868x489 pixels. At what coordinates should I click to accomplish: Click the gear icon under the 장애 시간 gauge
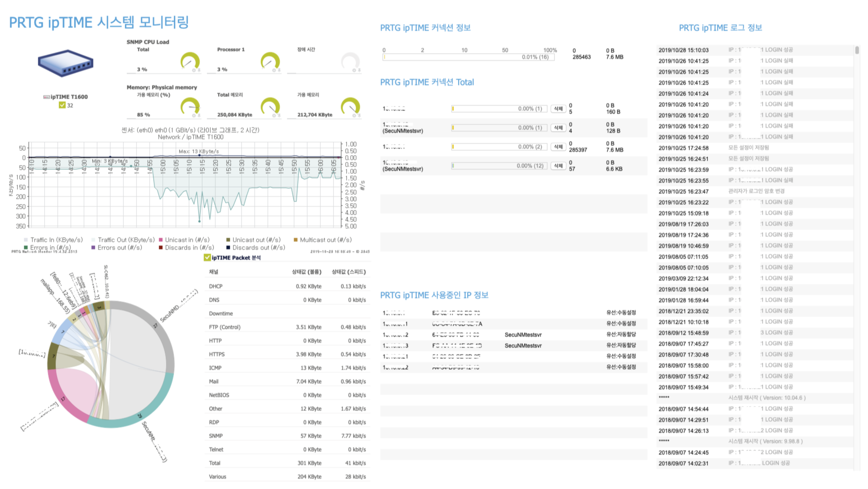(355, 70)
